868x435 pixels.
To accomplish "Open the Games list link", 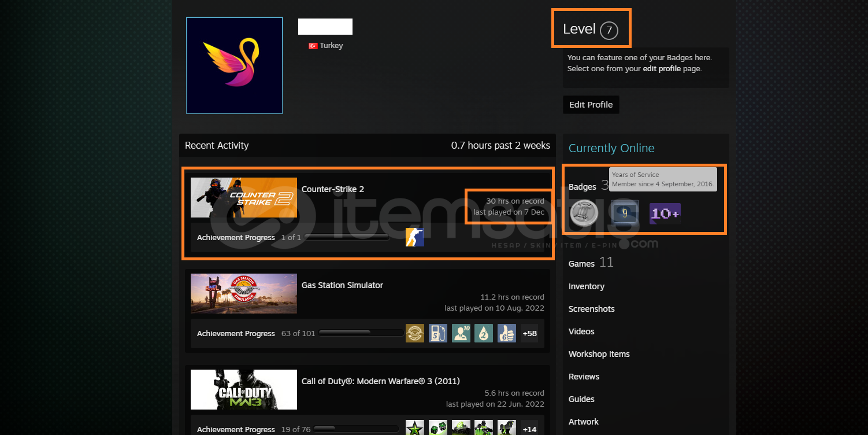I will coord(581,263).
